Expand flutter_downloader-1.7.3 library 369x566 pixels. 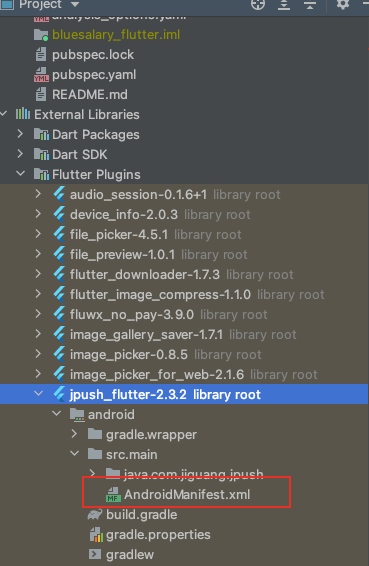click(38, 274)
